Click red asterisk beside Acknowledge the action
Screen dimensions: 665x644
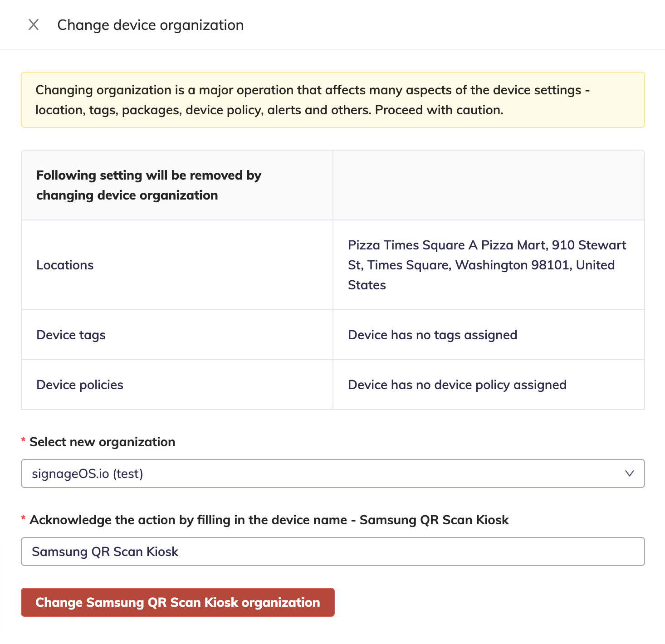pos(23,519)
